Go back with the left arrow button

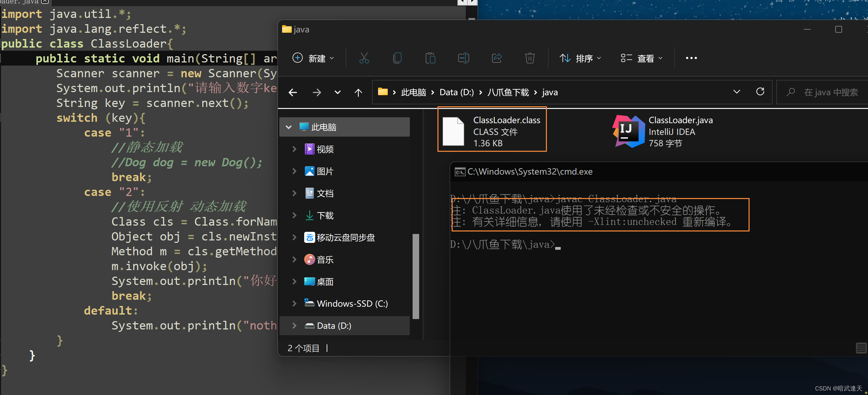coord(293,92)
